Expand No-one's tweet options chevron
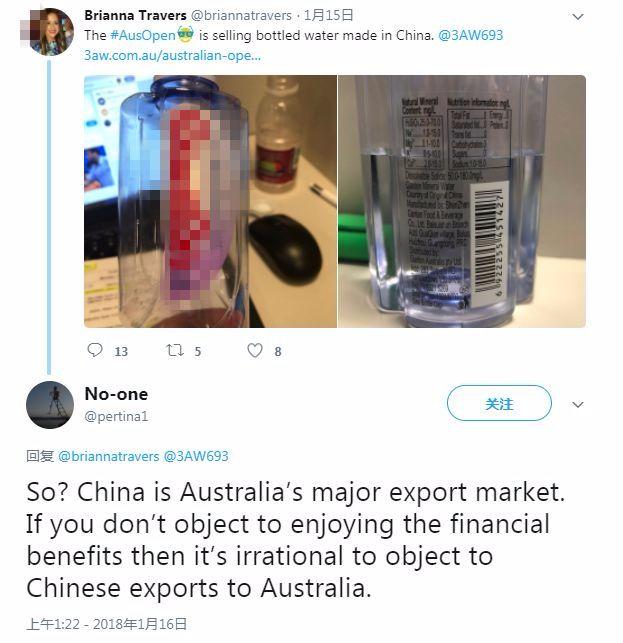623x643 pixels. pos(577,405)
